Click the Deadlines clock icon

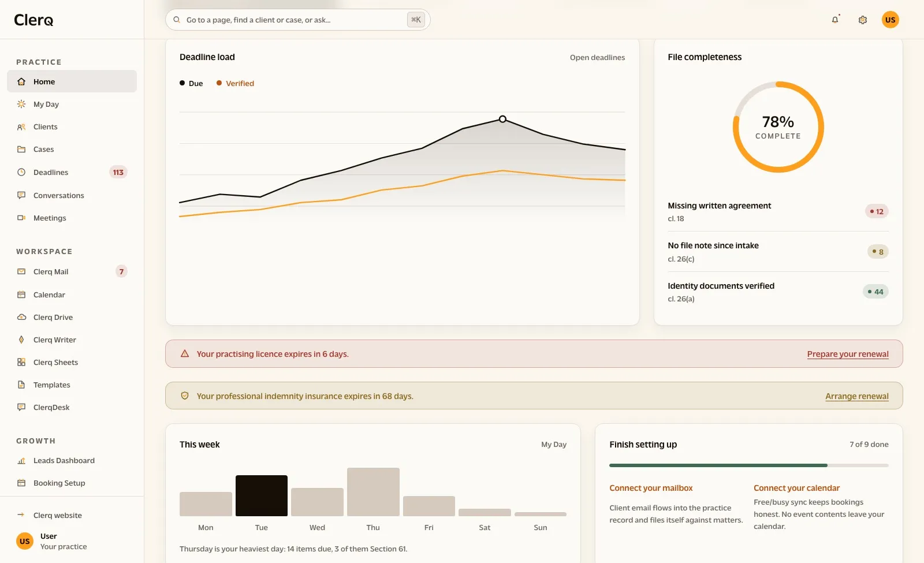pyautogui.click(x=21, y=172)
